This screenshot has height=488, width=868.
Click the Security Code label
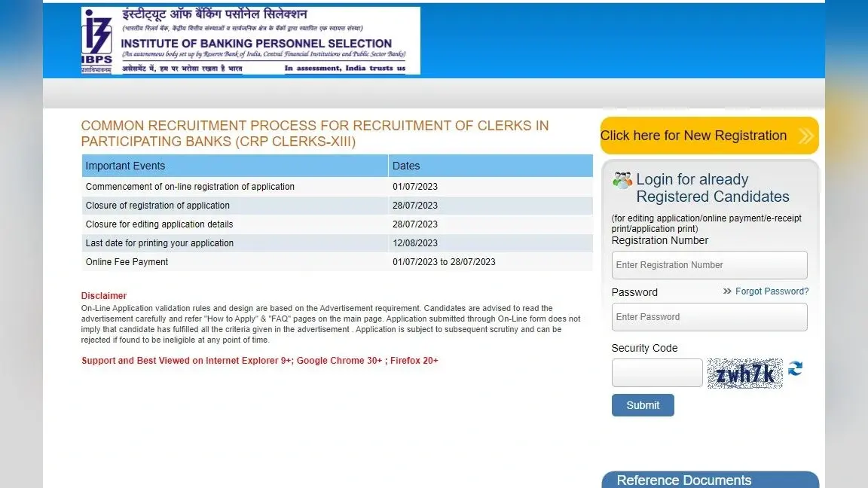[x=644, y=348]
